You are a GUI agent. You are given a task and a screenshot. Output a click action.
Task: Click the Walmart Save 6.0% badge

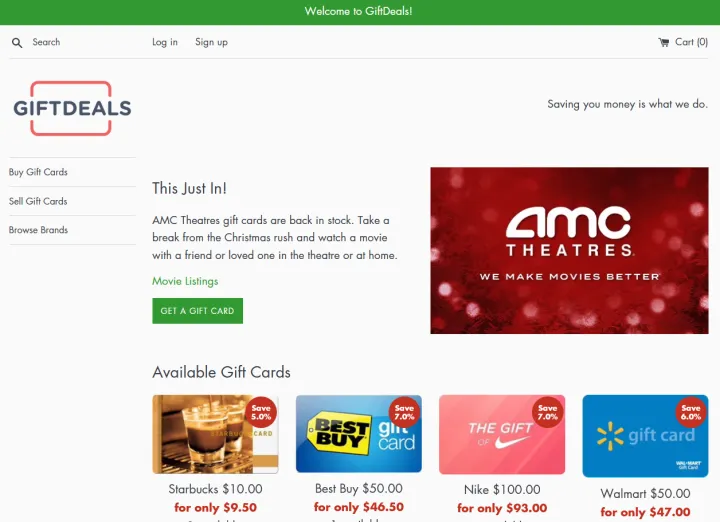point(691,412)
